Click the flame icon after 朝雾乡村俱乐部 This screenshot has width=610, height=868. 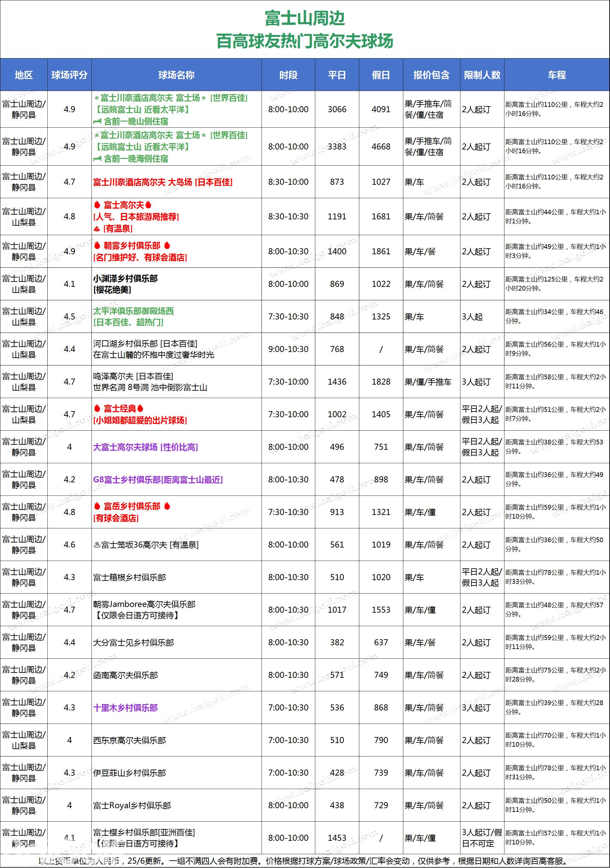click(x=167, y=245)
